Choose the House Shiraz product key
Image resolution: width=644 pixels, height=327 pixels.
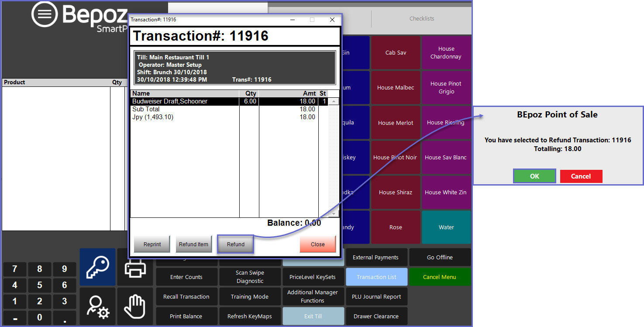[x=395, y=193]
